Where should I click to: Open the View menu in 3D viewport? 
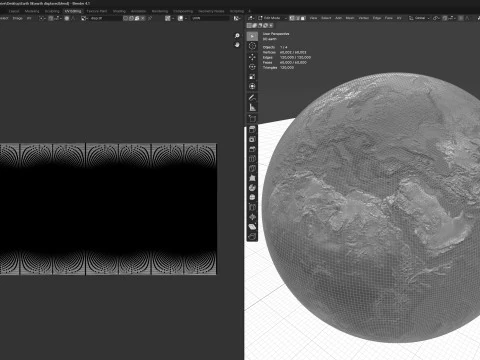tap(313, 18)
